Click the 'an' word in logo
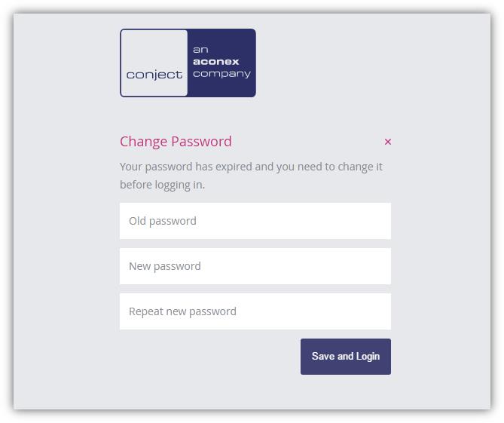Image resolution: width=504 pixels, height=423 pixels. click(x=200, y=49)
